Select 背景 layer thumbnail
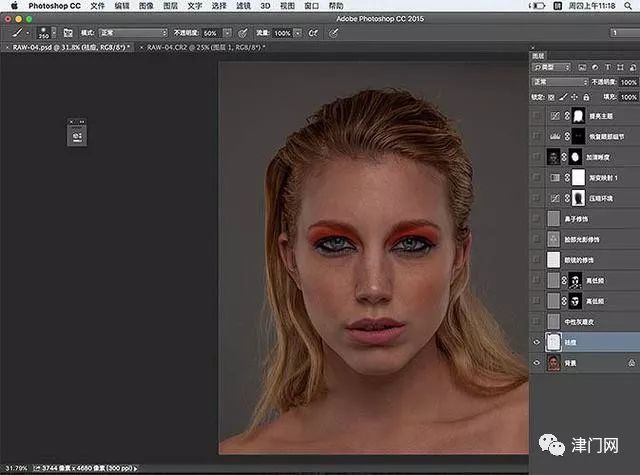The image size is (640, 475). (553, 363)
